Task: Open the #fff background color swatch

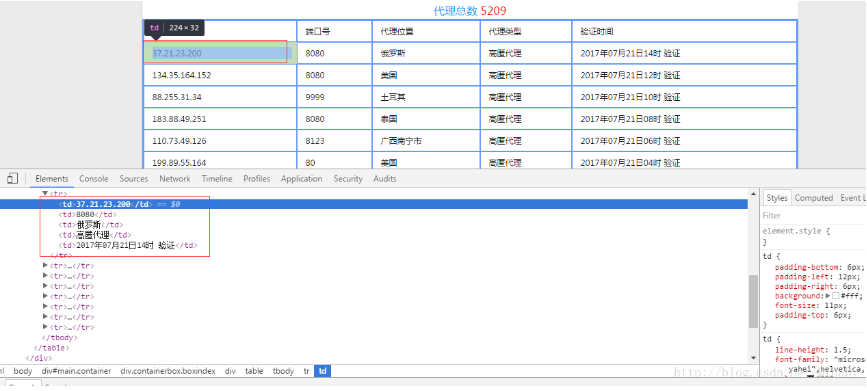Action: [835, 296]
